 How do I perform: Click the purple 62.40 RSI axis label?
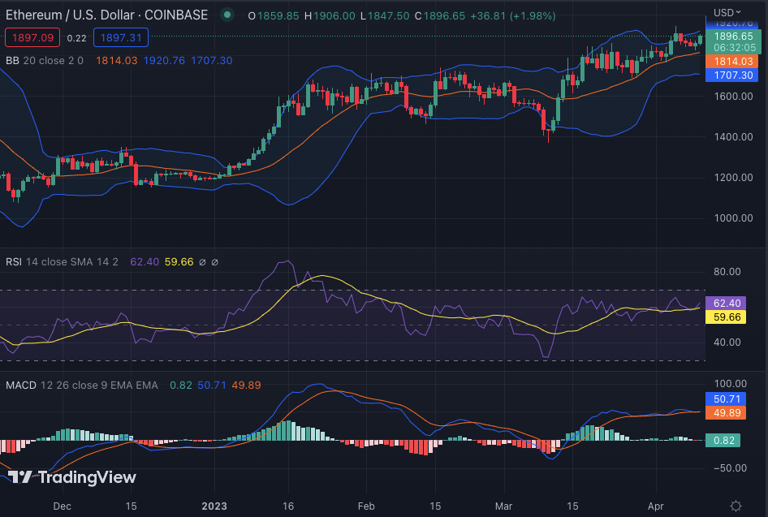(x=726, y=302)
